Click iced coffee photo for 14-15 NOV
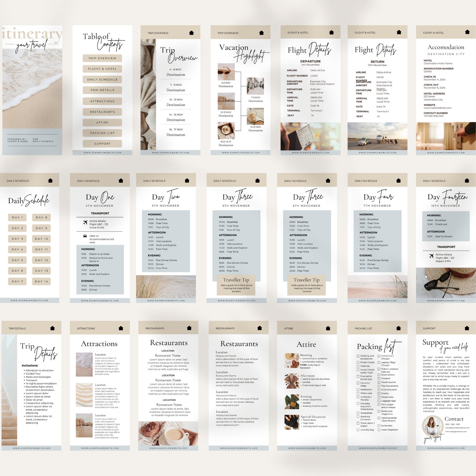 pos(256,116)
